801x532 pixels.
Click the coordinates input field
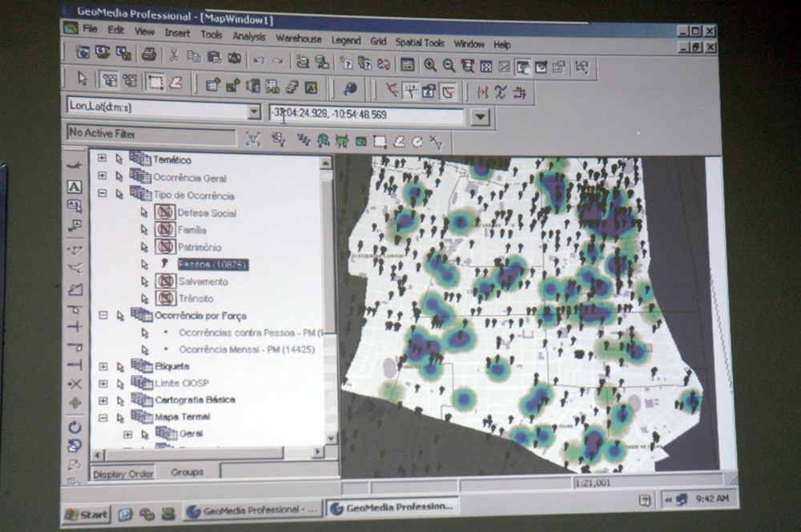(x=366, y=114)
